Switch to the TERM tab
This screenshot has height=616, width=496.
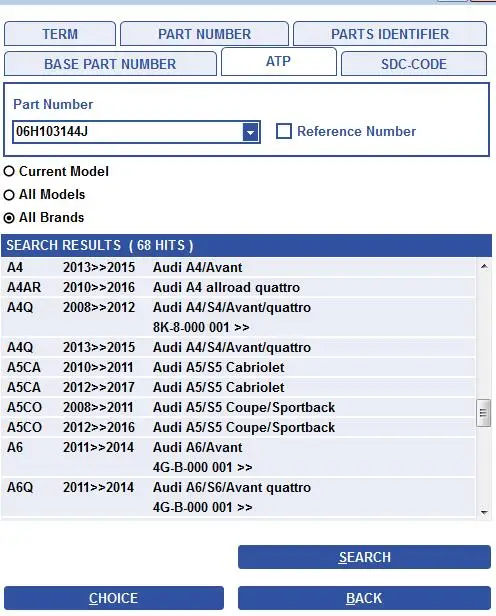(60, 34)
